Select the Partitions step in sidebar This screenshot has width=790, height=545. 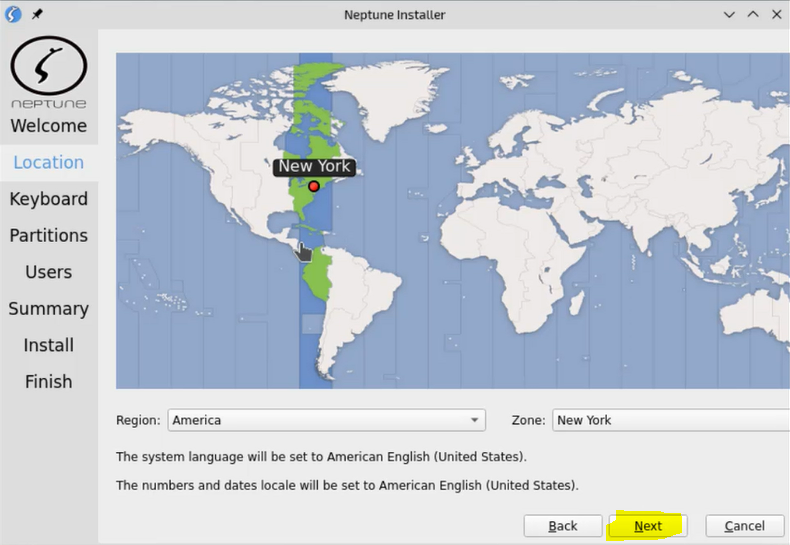click(49, 235)
